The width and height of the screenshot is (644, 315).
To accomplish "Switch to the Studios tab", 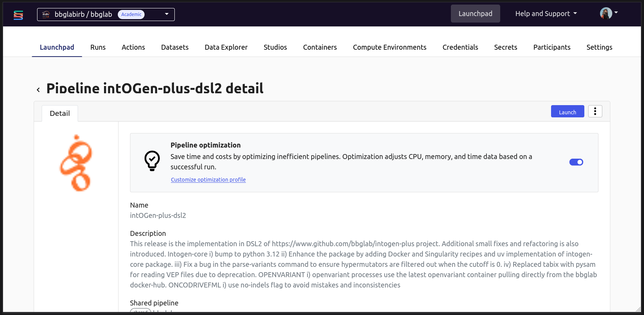I will 275,47.
